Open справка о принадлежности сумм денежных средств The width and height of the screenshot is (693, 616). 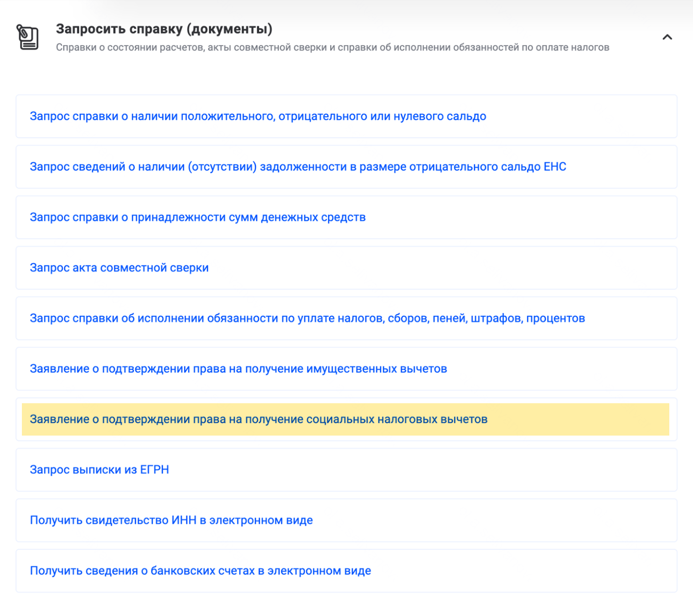[x=197, y=217]
